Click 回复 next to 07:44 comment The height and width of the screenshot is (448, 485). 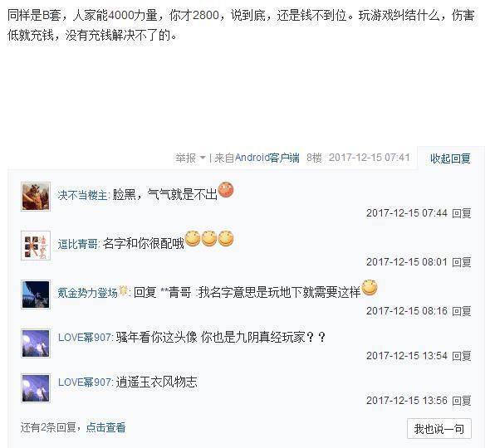pos(462,213)
